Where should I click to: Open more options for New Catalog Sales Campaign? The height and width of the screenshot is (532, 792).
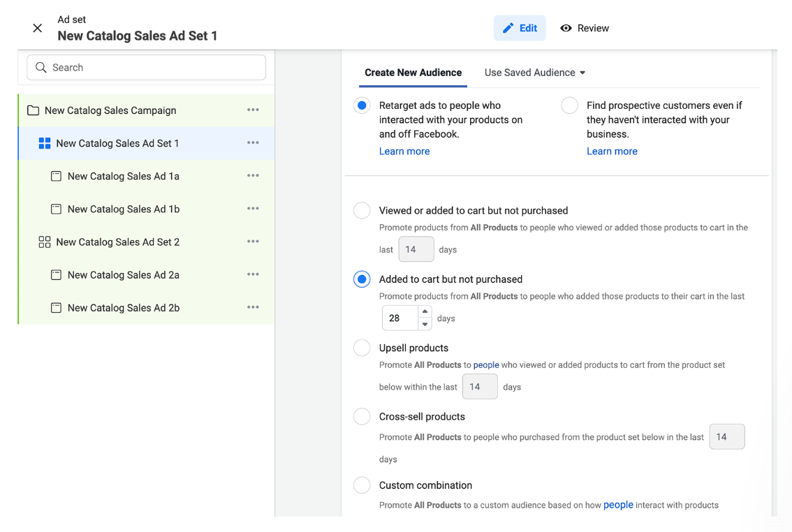point(253,110)
